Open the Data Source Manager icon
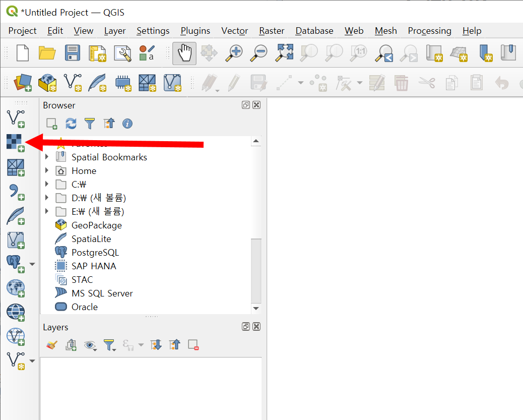 (23, 83)
